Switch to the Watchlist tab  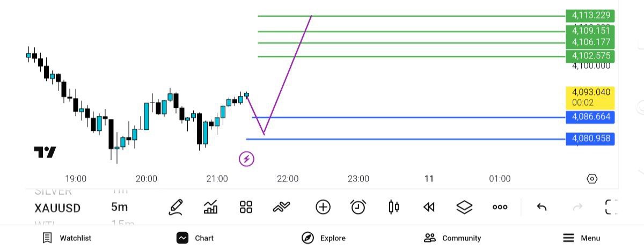[67, 238]
